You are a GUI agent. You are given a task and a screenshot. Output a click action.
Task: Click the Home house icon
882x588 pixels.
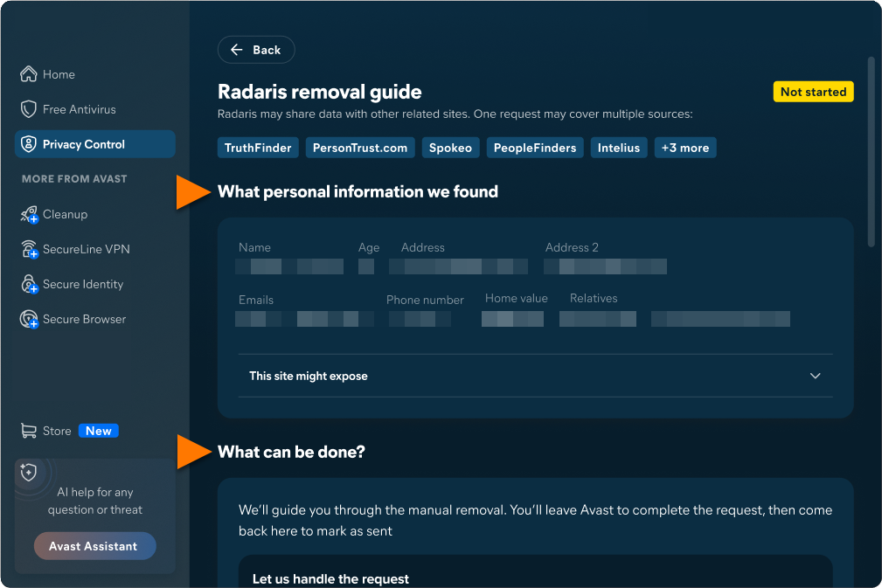coord(29,74)
